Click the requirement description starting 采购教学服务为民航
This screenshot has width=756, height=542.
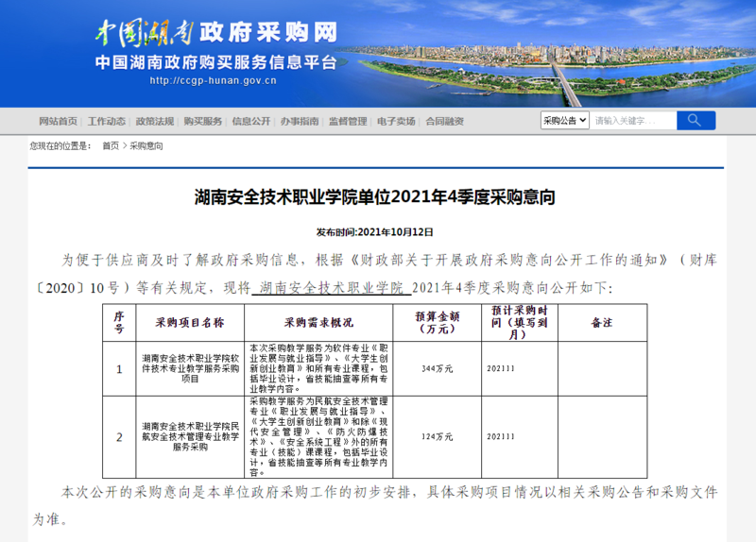pos(318,437)
